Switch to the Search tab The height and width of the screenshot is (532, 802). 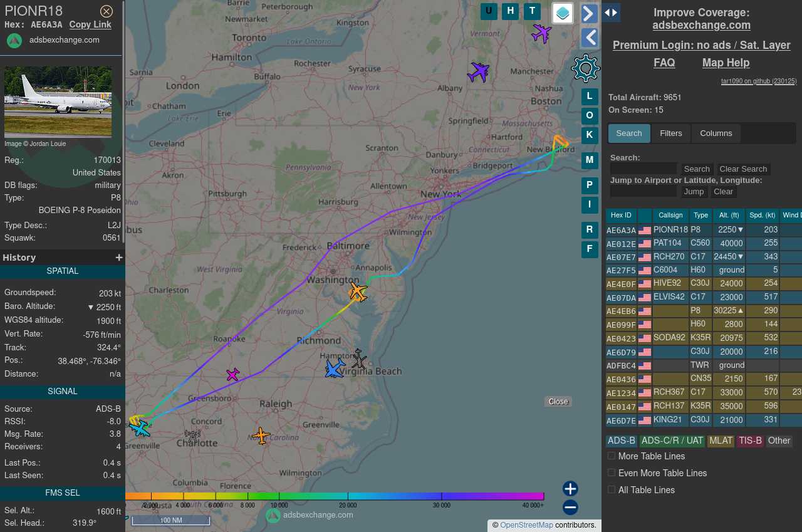click(629, 133)
